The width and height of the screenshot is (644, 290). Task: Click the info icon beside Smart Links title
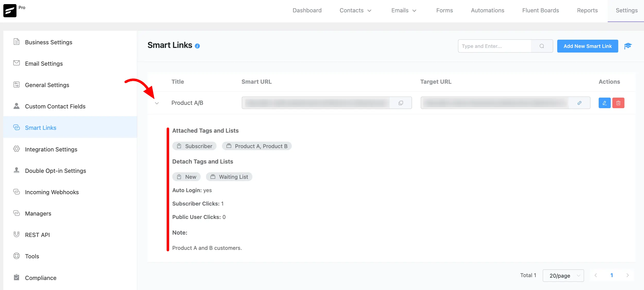(x=197, y=46)
